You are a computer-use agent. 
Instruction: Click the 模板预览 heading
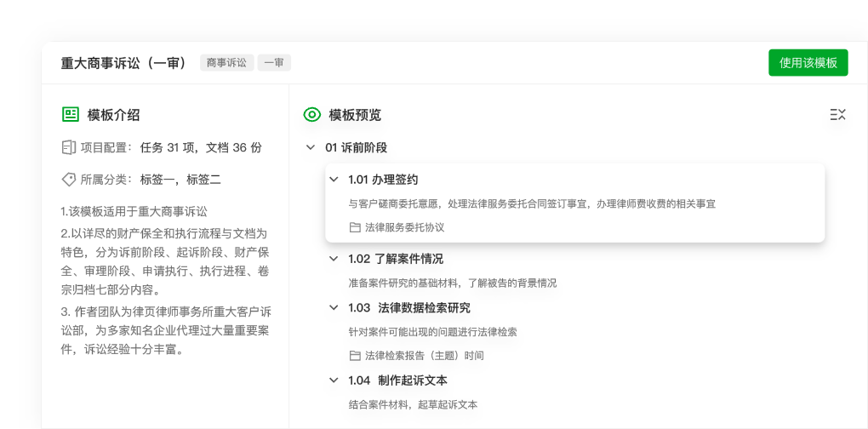tap(355, 115)
